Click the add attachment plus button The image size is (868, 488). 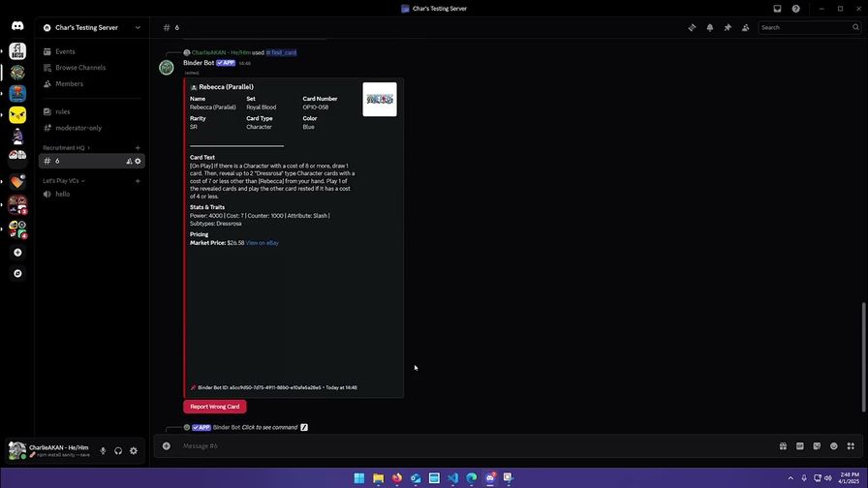[x=167, y=446]
